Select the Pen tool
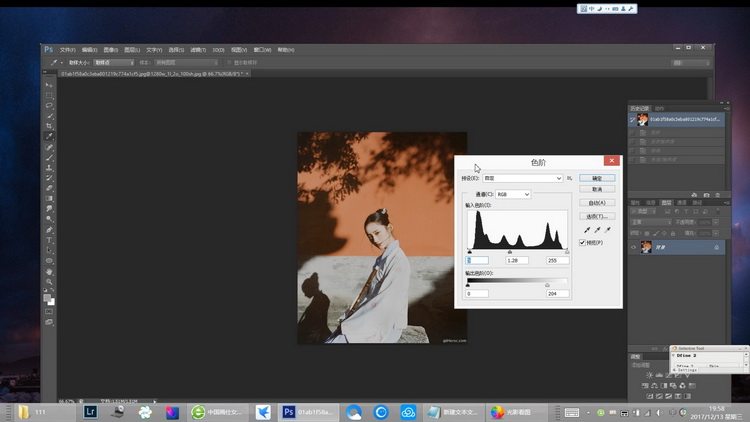The height and width of the screenshot is (422, 750). pyautogui.click(x=49, y=230)
